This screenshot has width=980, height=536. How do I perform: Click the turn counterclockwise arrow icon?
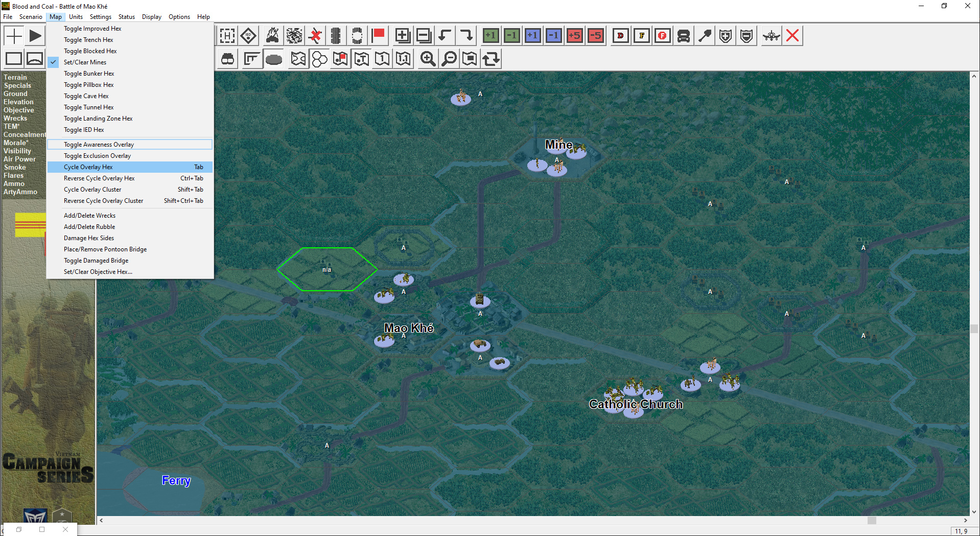click(445, 36)
